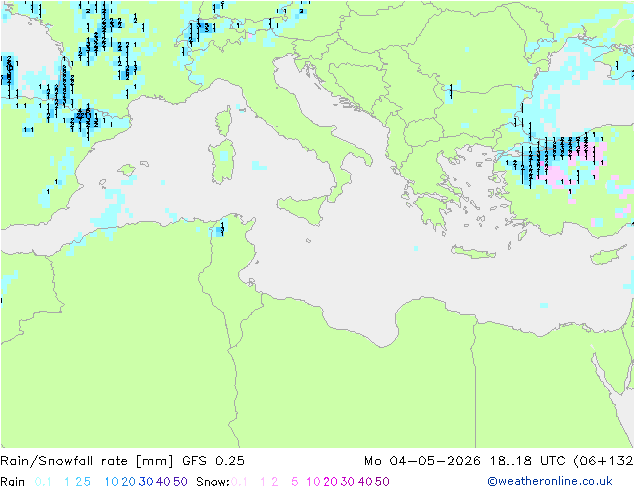The width and height of the screenshot is (634, 490).
Task: Pick the Rain legend value 50
Action: [x=180, y=482]
